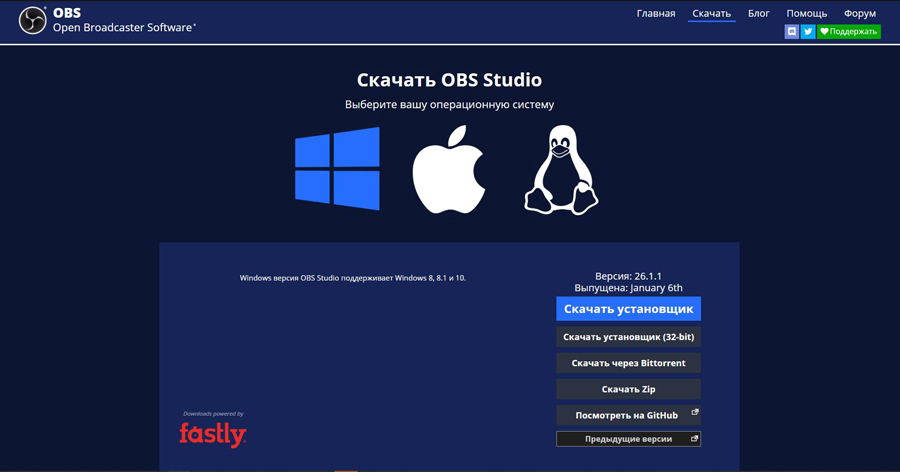Click the Выберите вашу операционную систему text
Viewport: 900px width, 472px height.
pyautogui.click(x=449, y=105)
